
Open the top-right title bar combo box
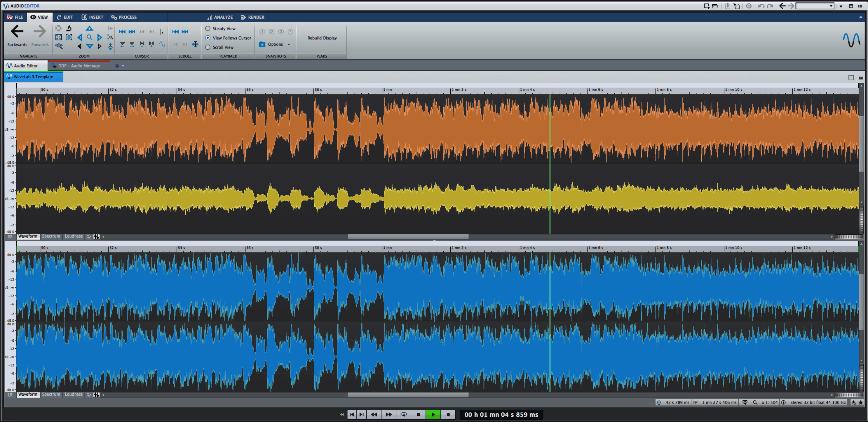click(x=815, y=6)
